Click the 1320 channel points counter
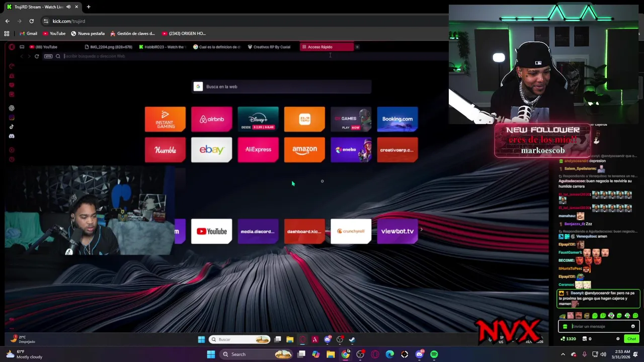Viewport: 644px width, 362px height. [568, 339]
